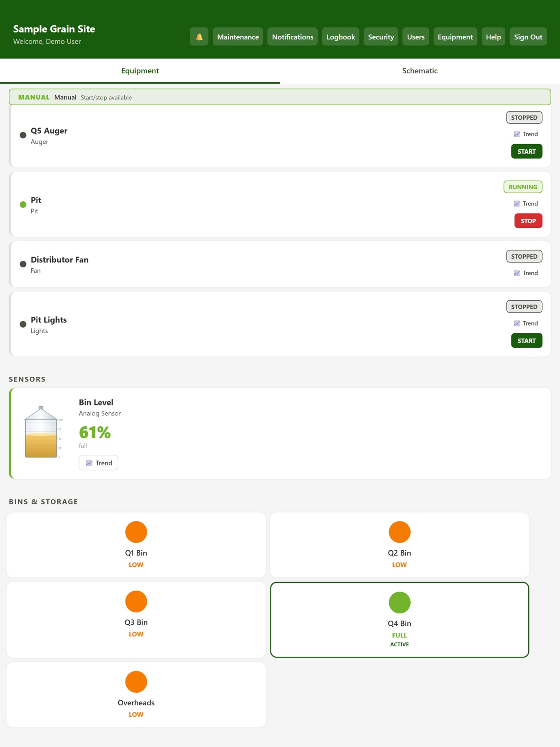Click the 61% bin level value

[95, 432]
